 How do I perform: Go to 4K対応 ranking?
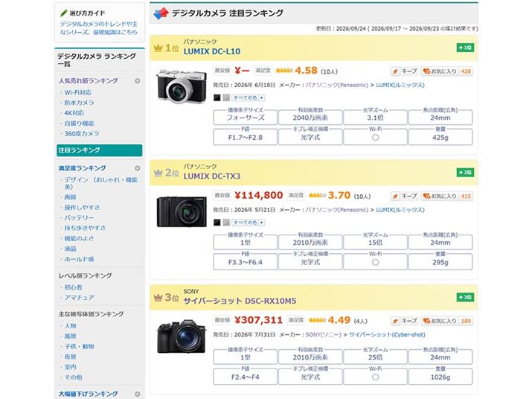coord(74,112)
